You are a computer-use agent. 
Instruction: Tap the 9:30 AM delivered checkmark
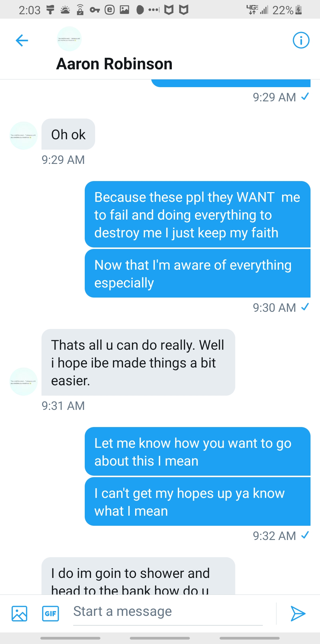(305, 307)
